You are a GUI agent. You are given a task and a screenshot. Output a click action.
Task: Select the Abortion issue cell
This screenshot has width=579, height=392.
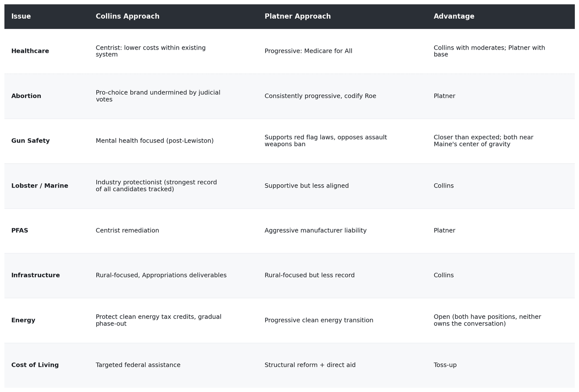coord(26,96)
